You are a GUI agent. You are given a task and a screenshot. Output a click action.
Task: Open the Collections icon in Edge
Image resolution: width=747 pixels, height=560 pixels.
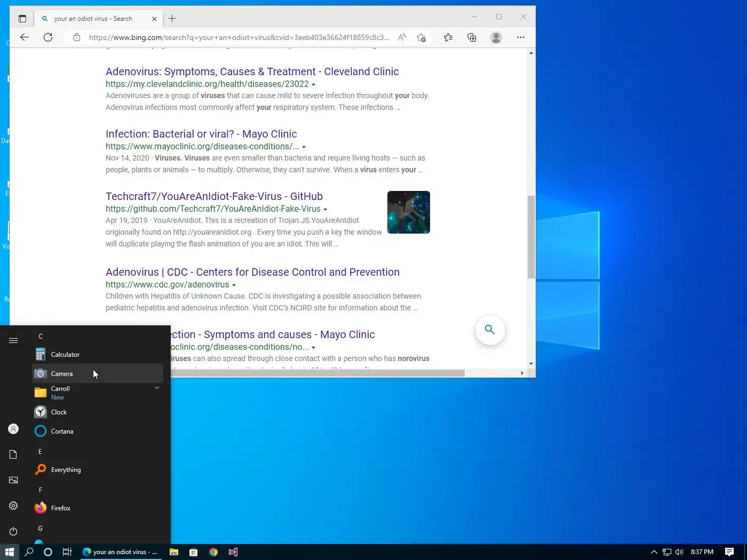pos(472,37)
